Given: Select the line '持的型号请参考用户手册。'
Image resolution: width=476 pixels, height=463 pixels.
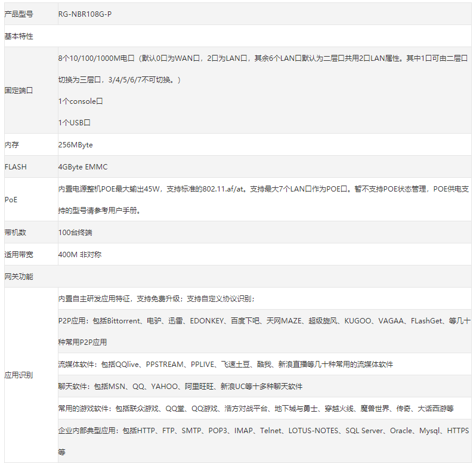Looking at the screenshot, I should 99,211.
